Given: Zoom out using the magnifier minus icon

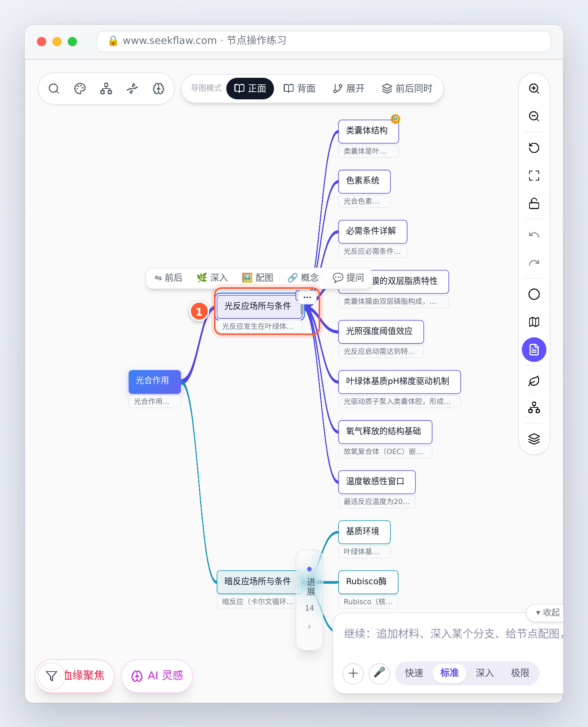Looking at the screenshot, I should (534, 116).
